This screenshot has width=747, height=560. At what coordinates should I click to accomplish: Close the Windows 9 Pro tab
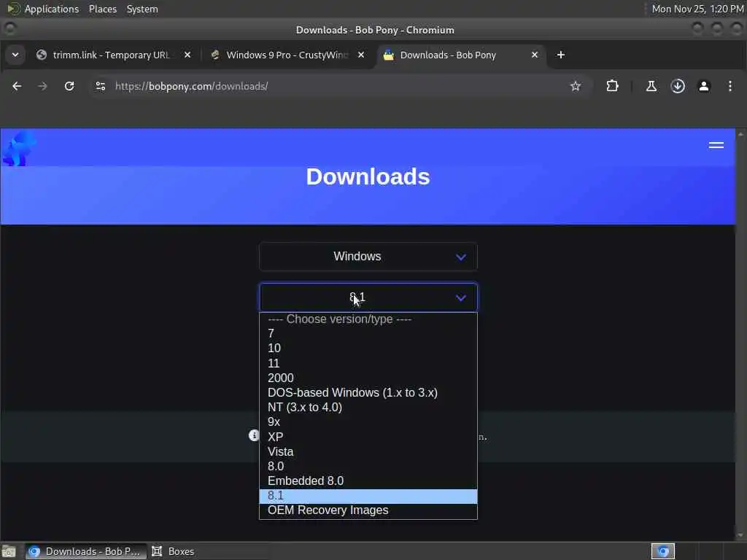[361, 55]
